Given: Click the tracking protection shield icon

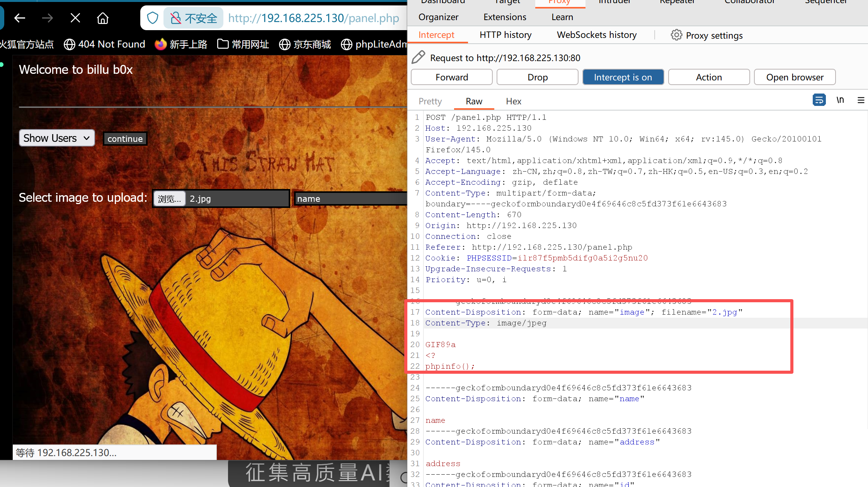Looking at the screenshot, I should pyautogui.click(x=152, y=18).
